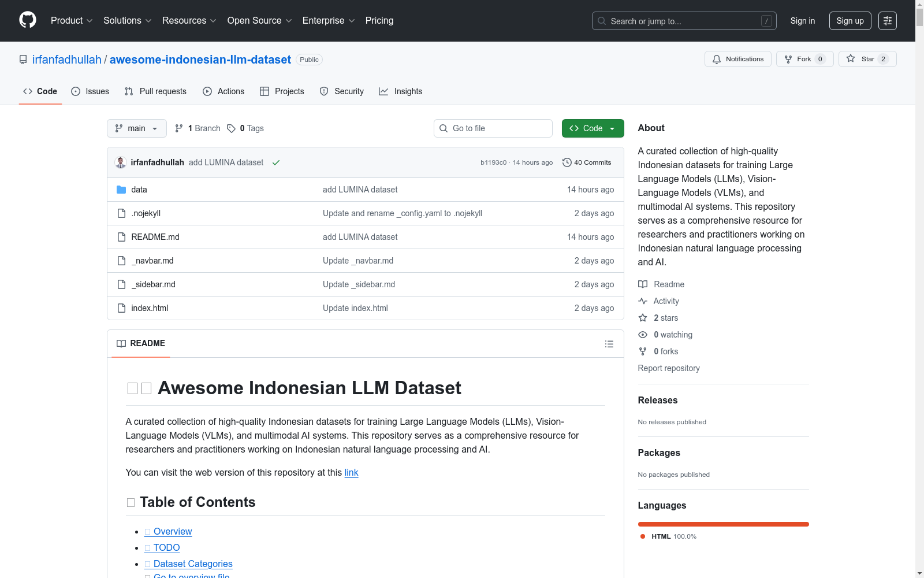The width and height of the screenshot is (924, 578).
Task: Open the 40 Commits history
Action: point(587,162)
